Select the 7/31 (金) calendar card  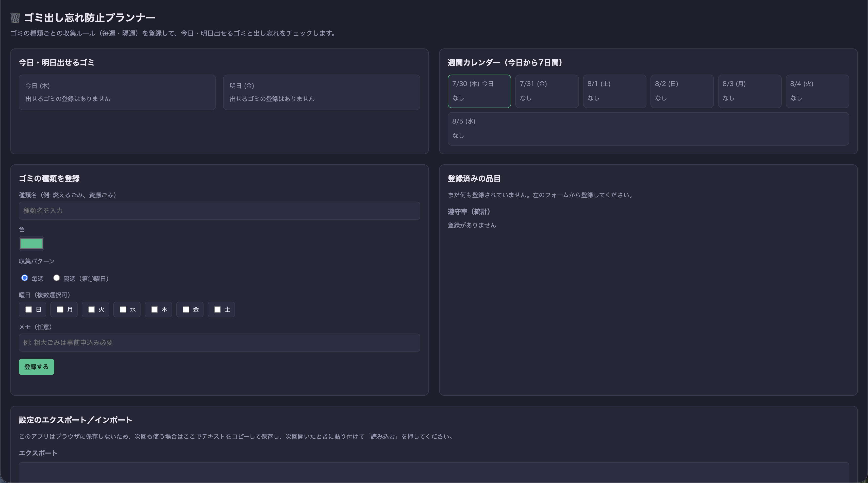click(x=547, y=91)
